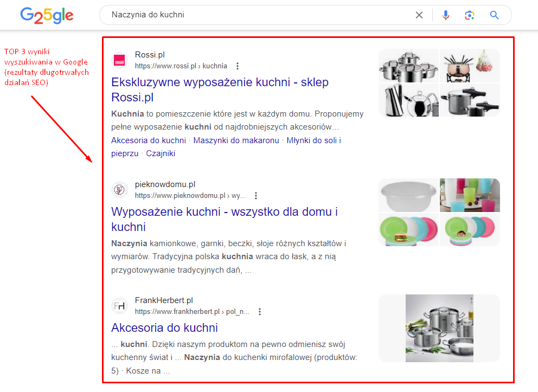Click the rossi.pl › kuchnia URL
This screenshot has height=392, width=538.
181,66
